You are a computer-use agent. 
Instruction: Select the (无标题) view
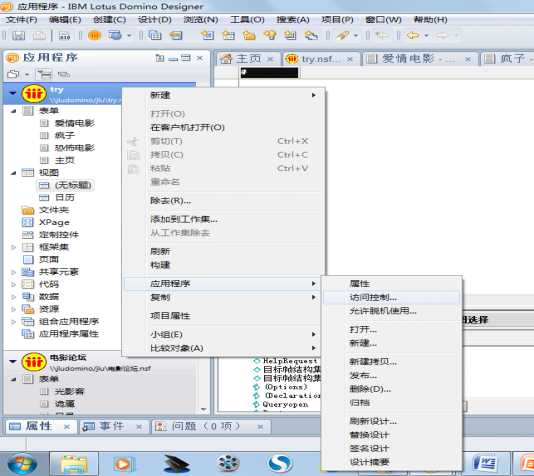tap(73, 185)
